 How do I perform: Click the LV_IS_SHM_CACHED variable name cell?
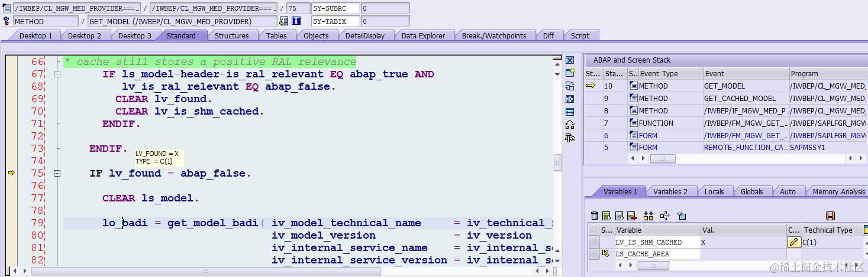tap(658, 242)
